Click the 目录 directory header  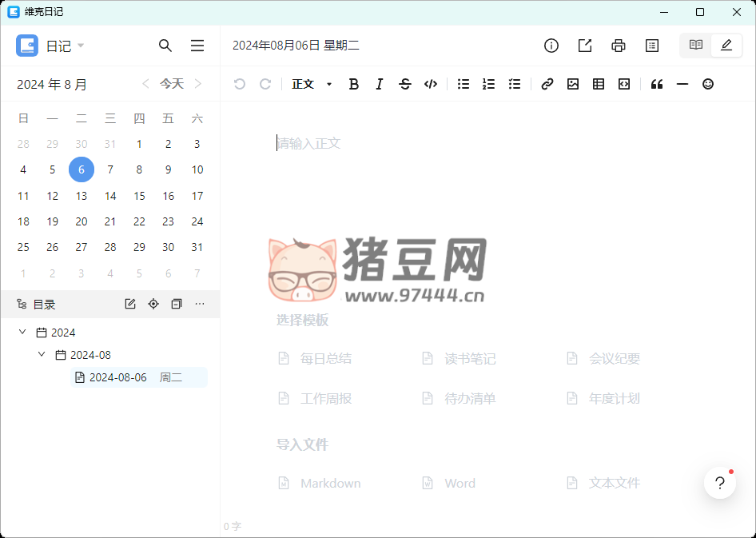44,305
